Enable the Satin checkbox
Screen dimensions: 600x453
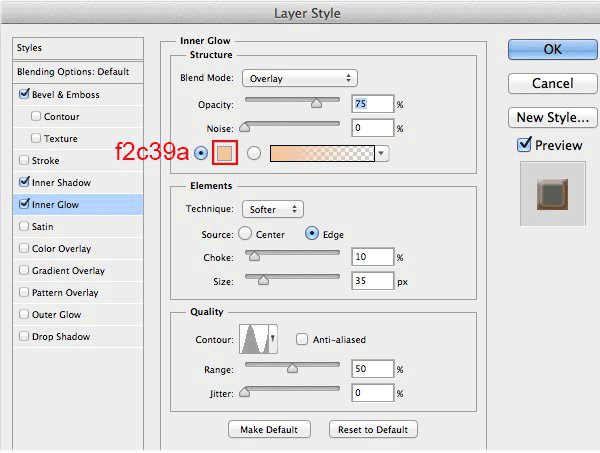[x=24, y=226]
